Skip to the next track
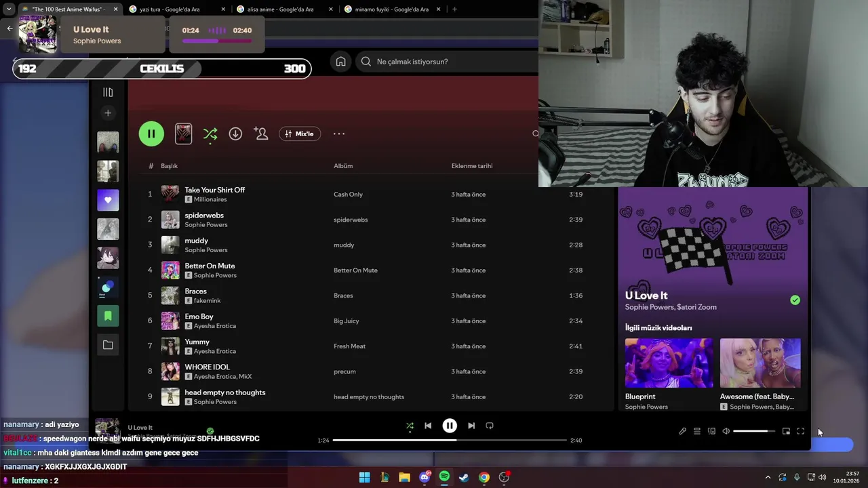This screenshot has height=488, width=868. (471, 426)
